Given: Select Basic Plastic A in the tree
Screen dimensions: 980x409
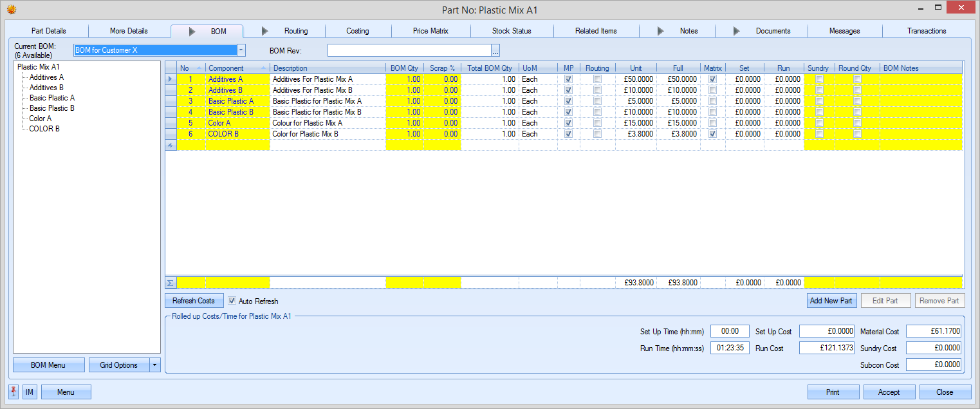Looking at the screenshot, I should click(51, 98).
